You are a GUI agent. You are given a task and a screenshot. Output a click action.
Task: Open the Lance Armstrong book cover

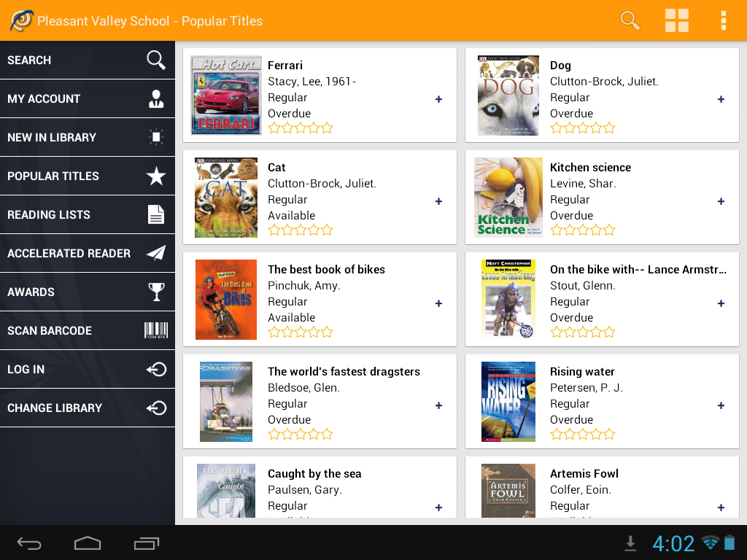click(508, 300)
